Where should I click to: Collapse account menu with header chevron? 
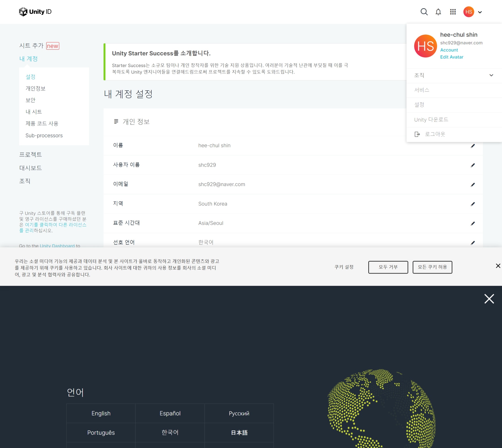coord(480,12)
